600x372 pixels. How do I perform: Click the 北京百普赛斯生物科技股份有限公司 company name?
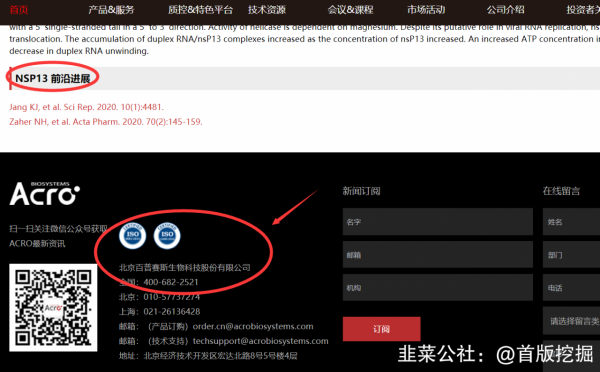click(x=184, y=268)
